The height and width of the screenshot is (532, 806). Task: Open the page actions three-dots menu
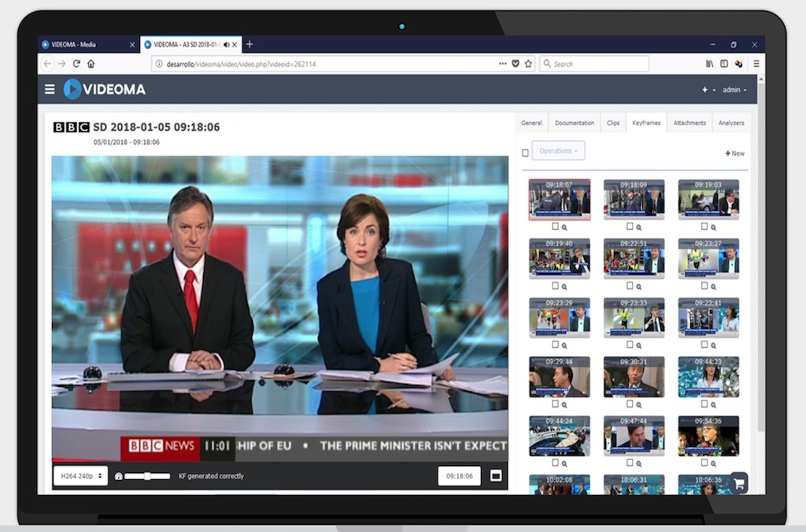pyautogui.click(x=502, y=64)
